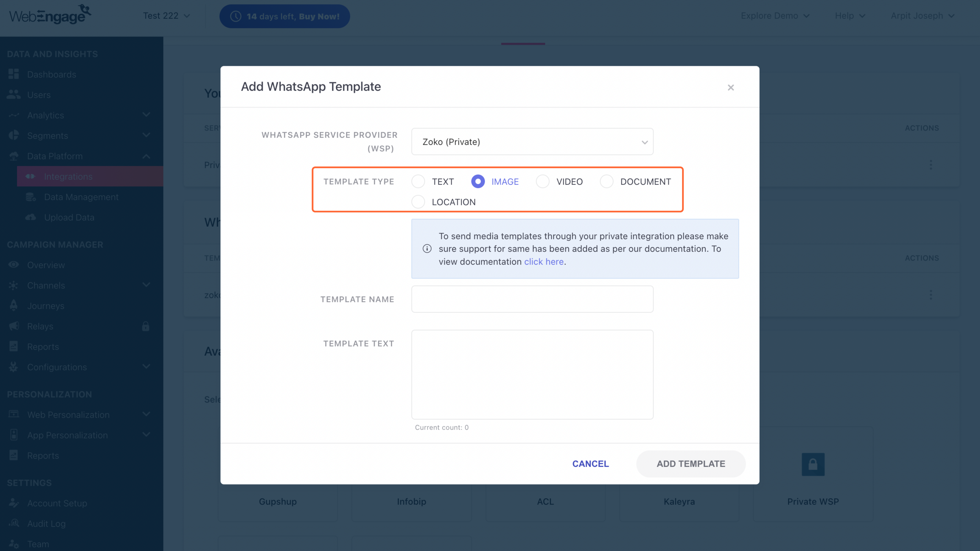Click the Personalization Reports icon
The height and width of the screenshot is (551, 980).
pos(14,455)
